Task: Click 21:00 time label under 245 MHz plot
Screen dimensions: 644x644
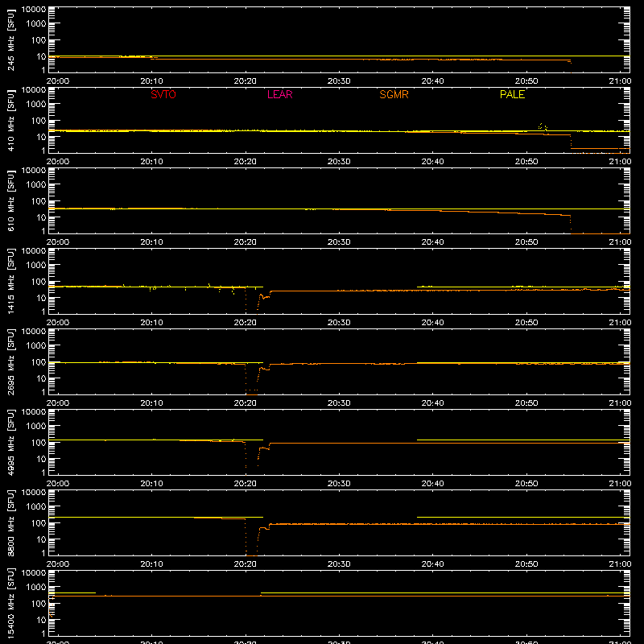Action: 620,81
